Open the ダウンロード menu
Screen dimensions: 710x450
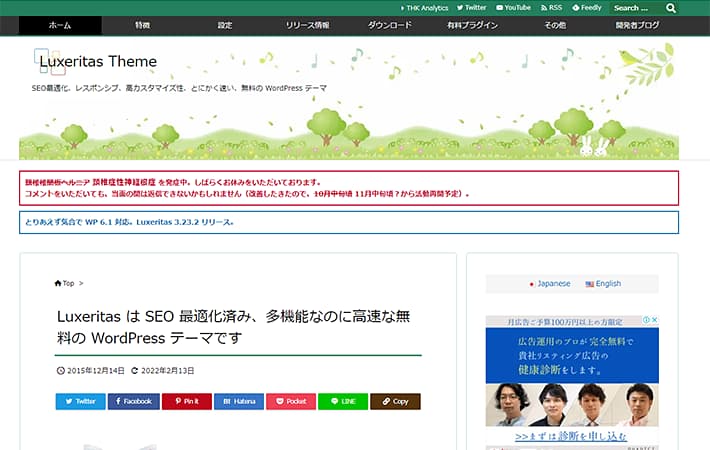pos(390,25)
